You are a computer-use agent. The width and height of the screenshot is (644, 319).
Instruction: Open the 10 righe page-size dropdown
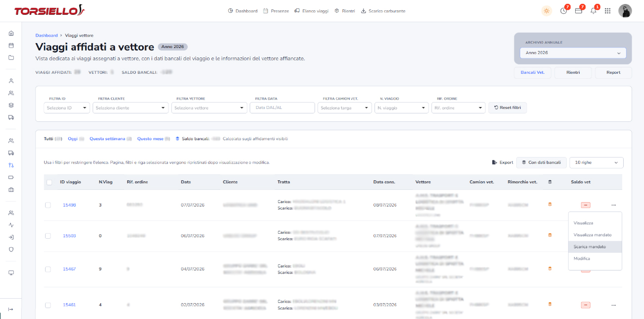coord(596,162)
